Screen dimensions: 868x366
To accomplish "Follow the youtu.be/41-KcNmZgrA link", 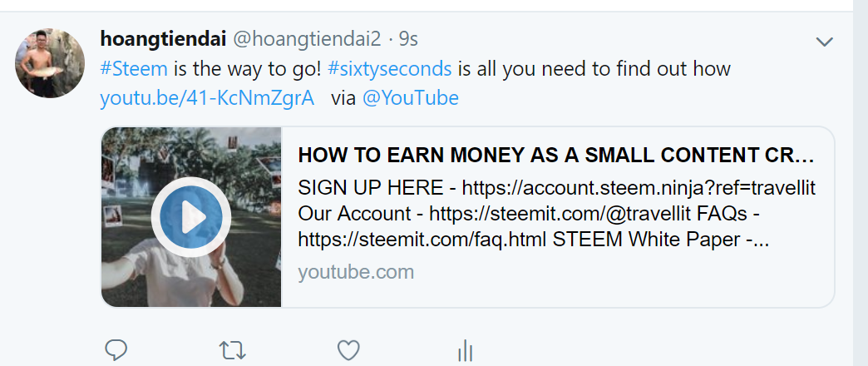I will coord(207,98).
